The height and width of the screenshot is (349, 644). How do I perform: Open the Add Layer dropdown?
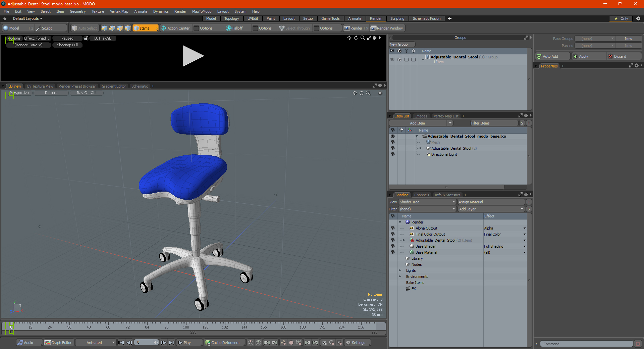click(x=491, y=209)
